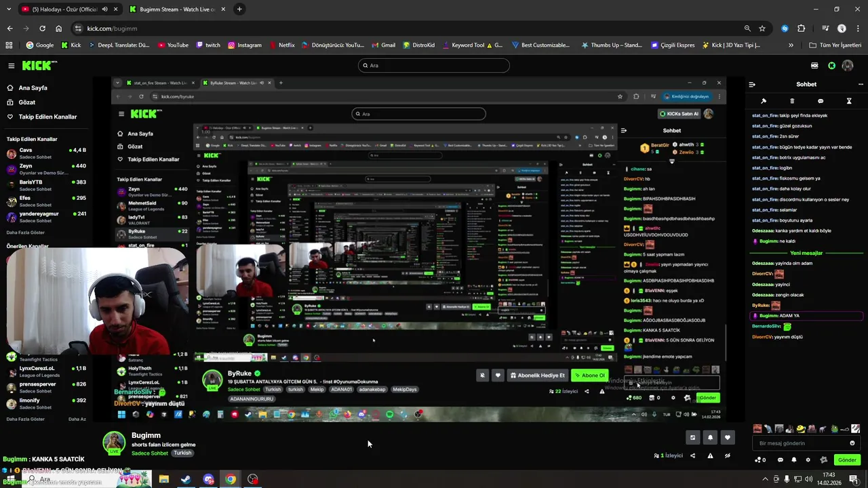This screenshot has width=868, height=488.
Task: Click the square clip button under video
Action: (692, 438)
